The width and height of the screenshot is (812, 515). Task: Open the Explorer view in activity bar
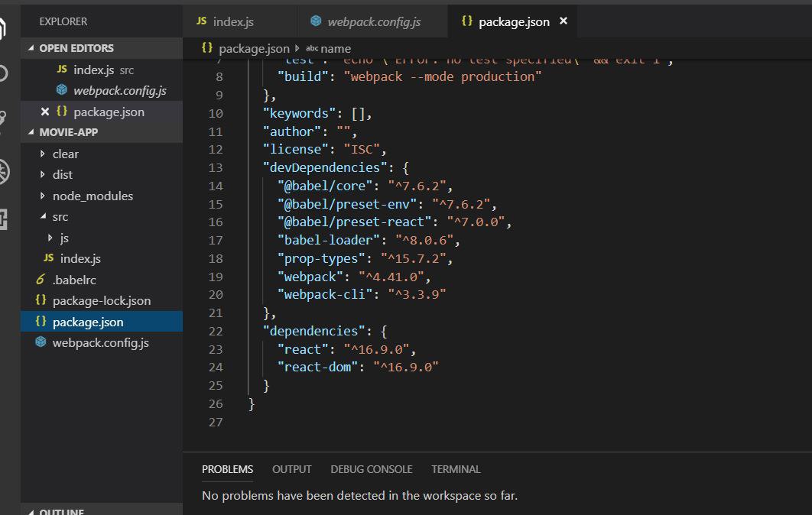4,29
